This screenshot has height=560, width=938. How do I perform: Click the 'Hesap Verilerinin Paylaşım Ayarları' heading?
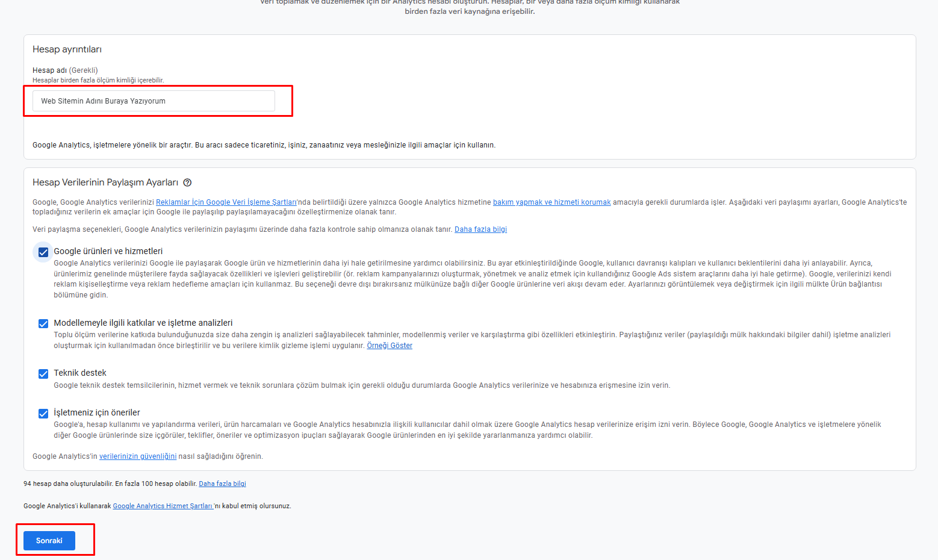click(105, 182)
